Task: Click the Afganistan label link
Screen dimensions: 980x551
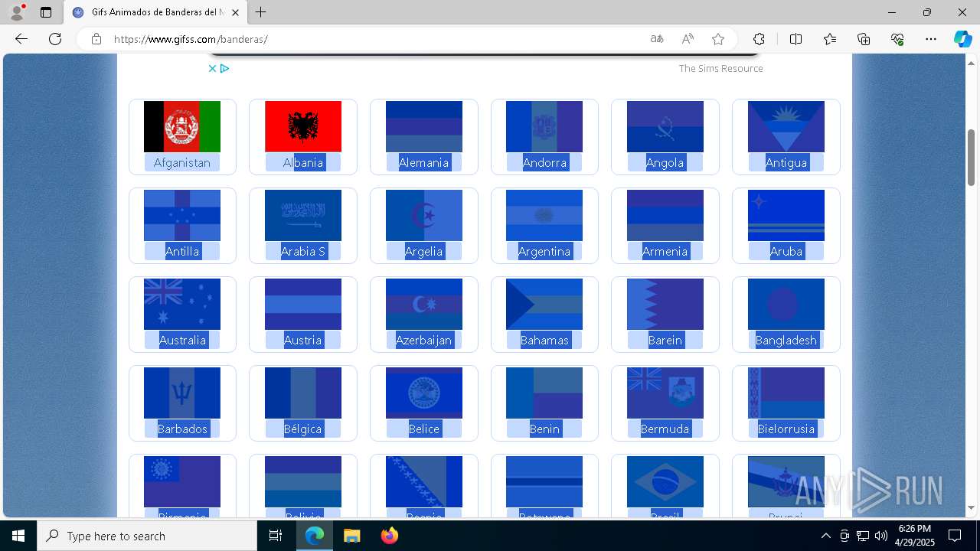Action: click(182, 162)
